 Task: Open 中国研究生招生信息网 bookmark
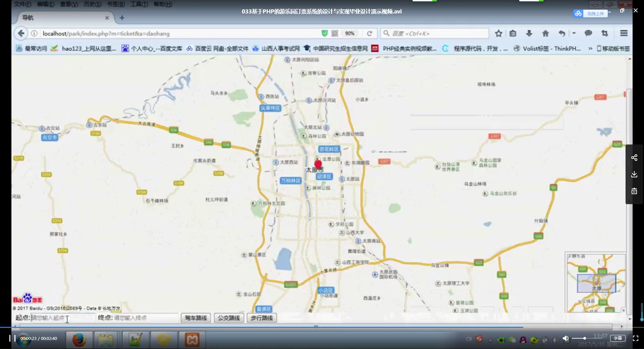click(x=335, y=49)
